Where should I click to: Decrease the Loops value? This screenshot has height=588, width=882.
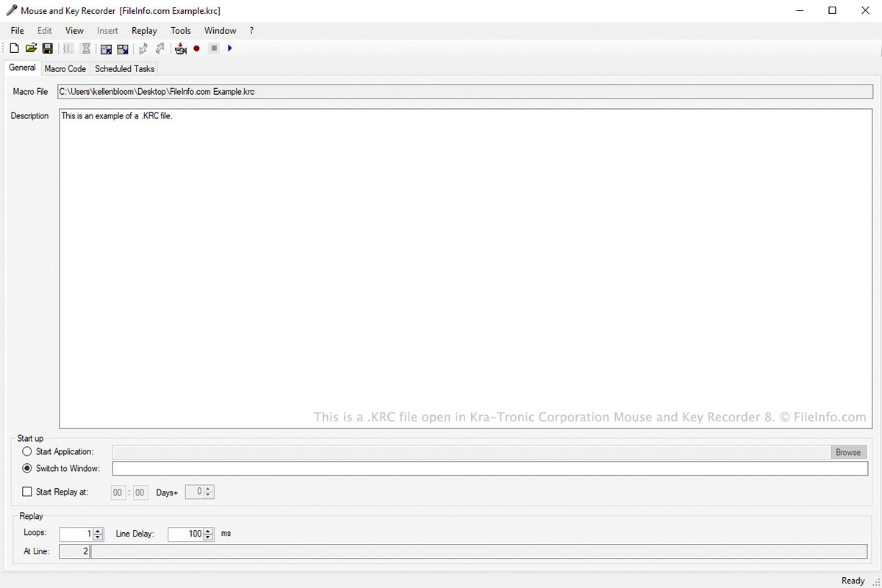(98, 537)
